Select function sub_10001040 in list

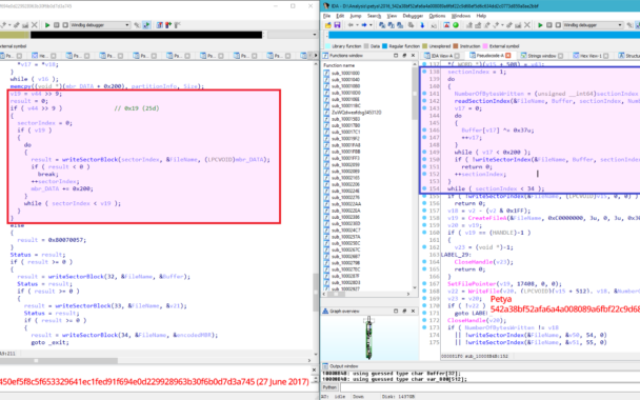click(345, 80)
